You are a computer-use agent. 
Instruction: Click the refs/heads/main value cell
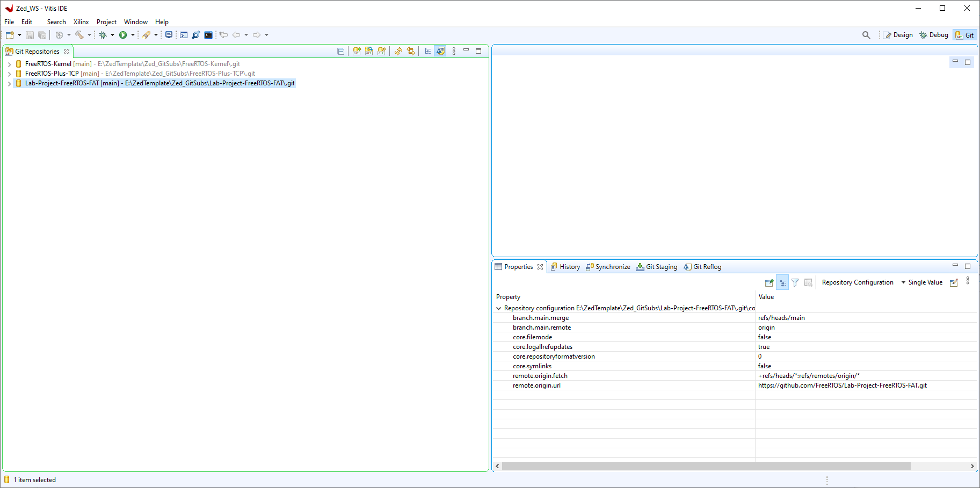781,318
